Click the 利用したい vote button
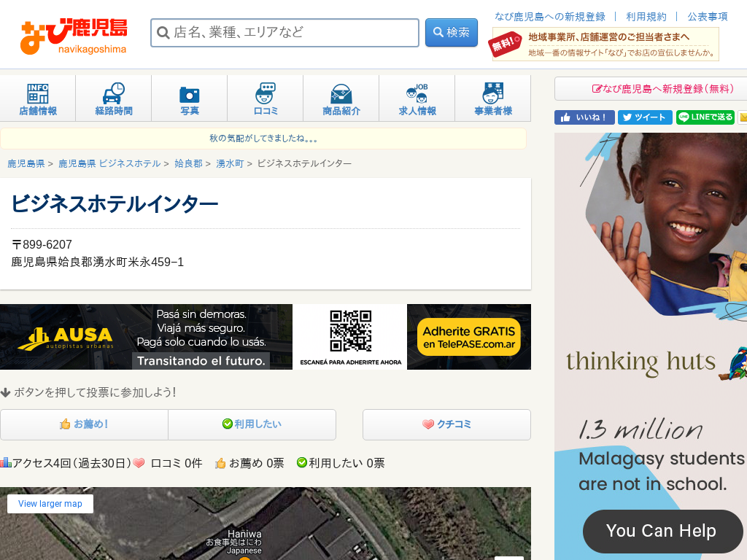The image size is (747, 560). [252, 424]
